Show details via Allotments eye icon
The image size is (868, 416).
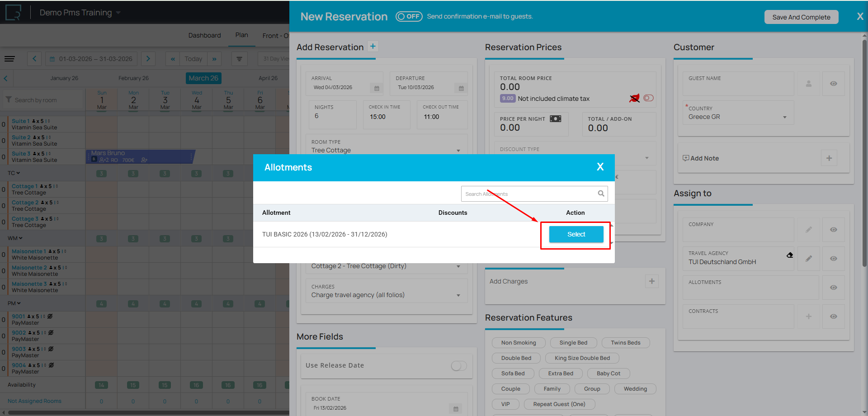[833, 288]
